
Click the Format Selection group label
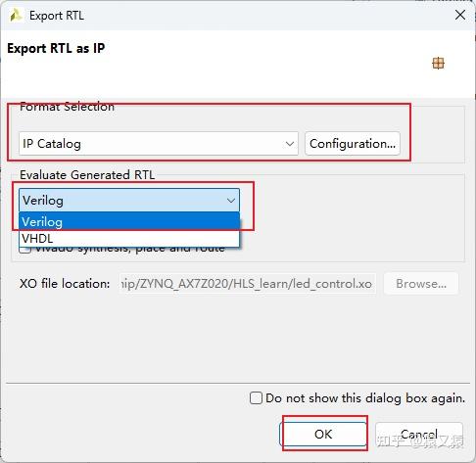[x=67, y=107]
